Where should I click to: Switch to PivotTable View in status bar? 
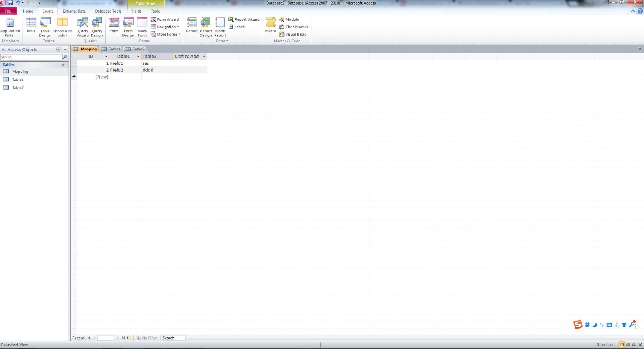[x=628, y=344]
